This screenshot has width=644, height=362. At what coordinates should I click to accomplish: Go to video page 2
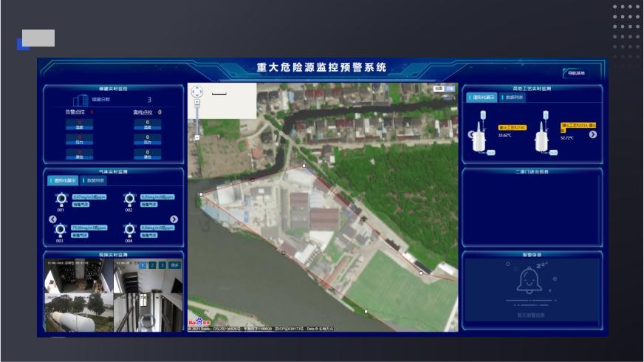[152, 265]
